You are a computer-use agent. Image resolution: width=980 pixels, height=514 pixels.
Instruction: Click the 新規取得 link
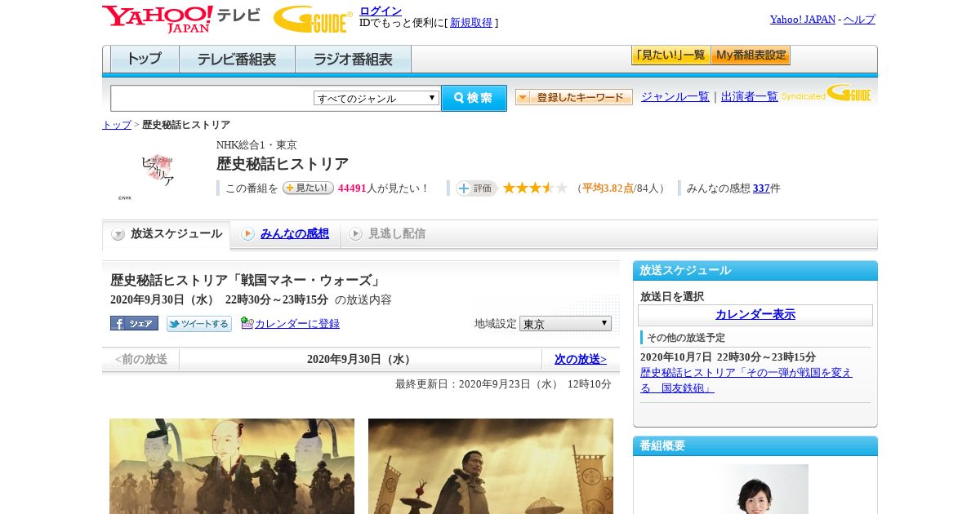click(x=471, y=23)
